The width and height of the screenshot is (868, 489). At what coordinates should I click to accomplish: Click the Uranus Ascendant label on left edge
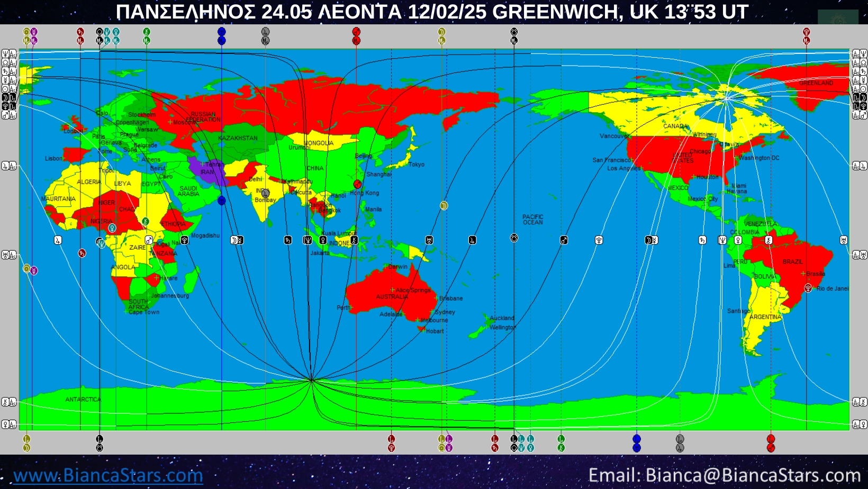click(x=8, y=256)
